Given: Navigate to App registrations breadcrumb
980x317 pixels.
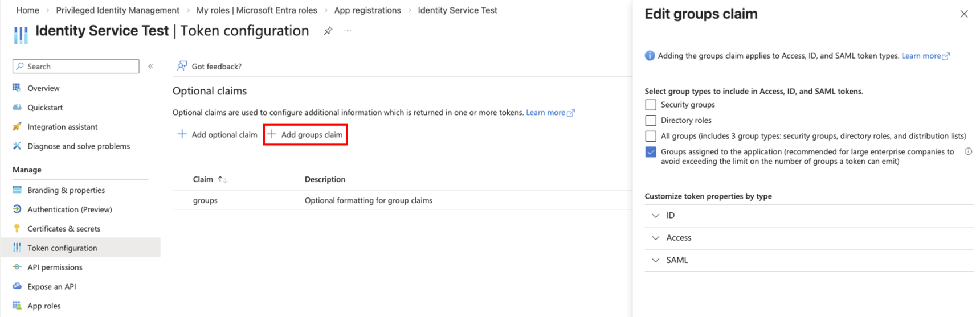Looking at the screenshot, I should click(x=367, y=10).
